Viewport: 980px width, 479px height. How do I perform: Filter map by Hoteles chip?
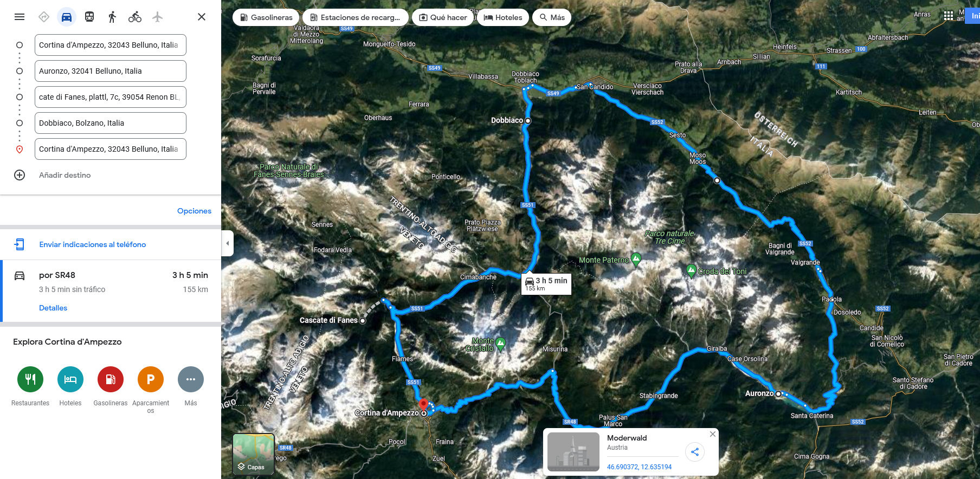click(503, 17)
